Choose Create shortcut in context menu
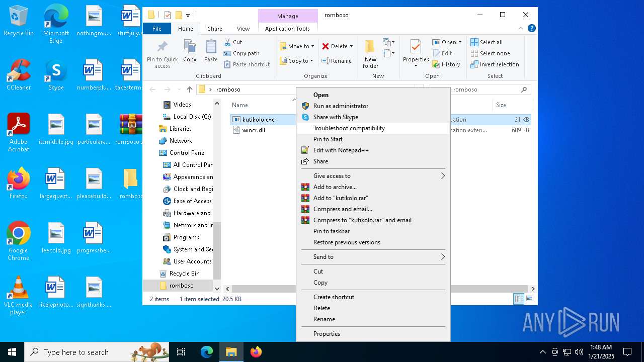Viewport: 644px width, 362px height. [x=373, y=297]
